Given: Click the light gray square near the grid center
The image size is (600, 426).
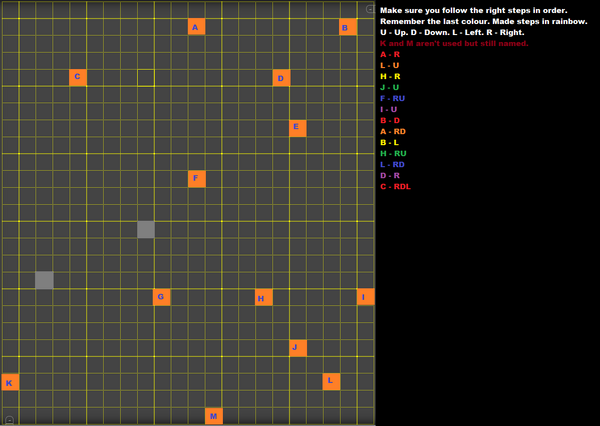Looking at the screenshot, I should click(146, 230).
